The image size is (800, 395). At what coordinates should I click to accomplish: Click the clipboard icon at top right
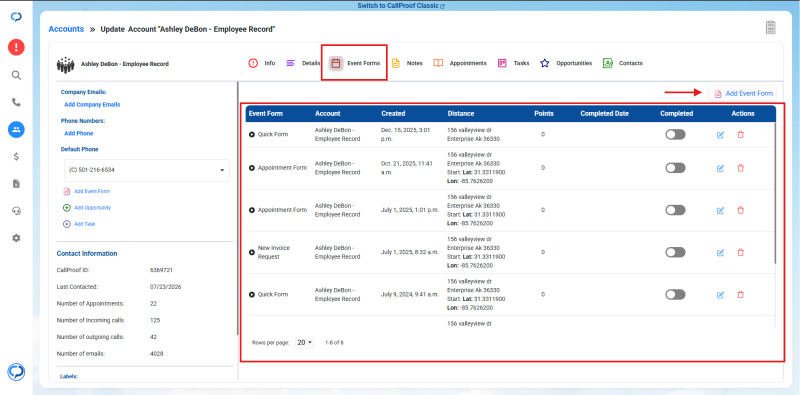(x=771, y=28)
